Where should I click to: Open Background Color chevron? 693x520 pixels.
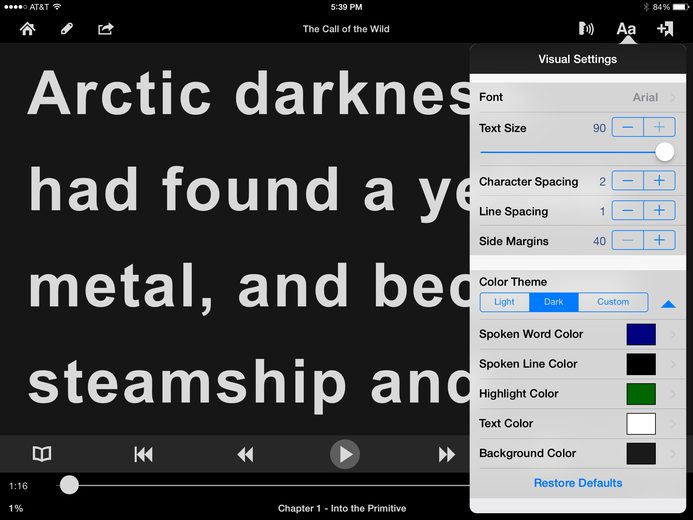tap(673, 453)
